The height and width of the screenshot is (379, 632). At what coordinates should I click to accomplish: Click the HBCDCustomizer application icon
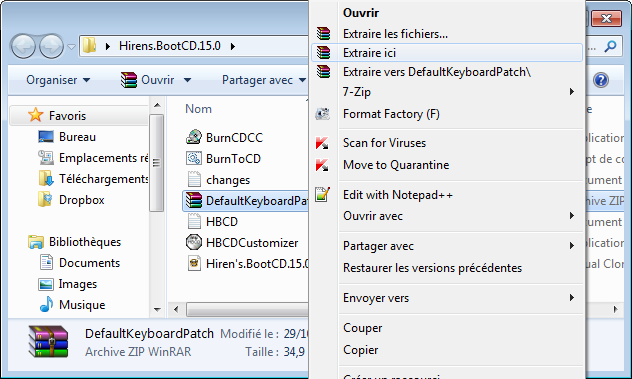pyautogui.click(x=194, y=242)
